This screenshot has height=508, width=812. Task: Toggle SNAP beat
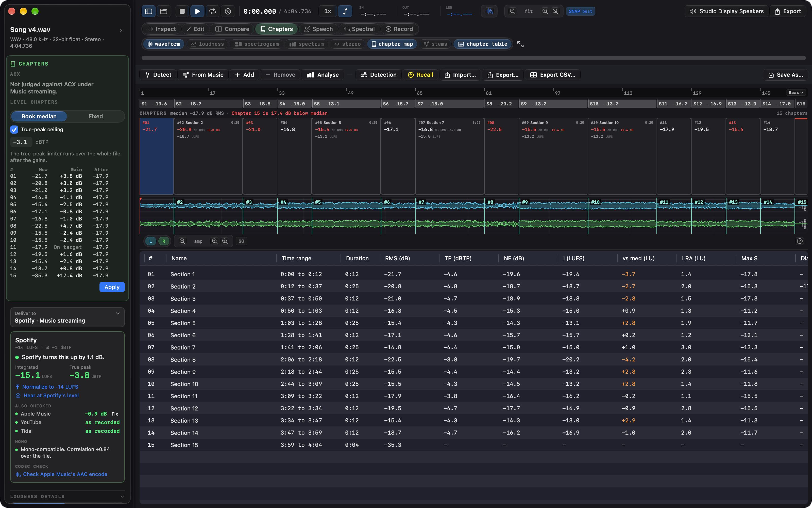[581, 11]
